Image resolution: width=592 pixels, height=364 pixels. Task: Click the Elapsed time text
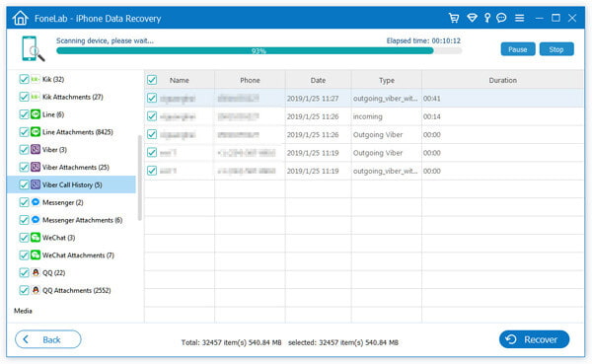[x=423, y=40]
